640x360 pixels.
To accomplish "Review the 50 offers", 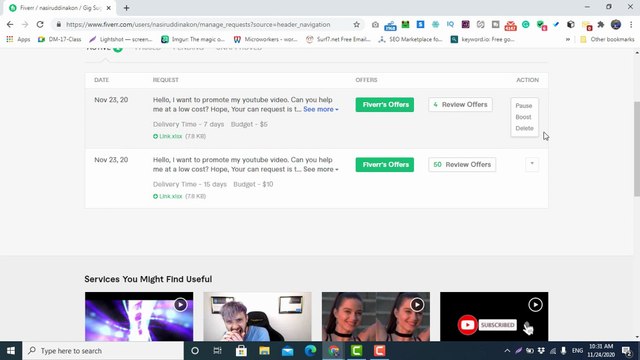I will click(462, 164).
